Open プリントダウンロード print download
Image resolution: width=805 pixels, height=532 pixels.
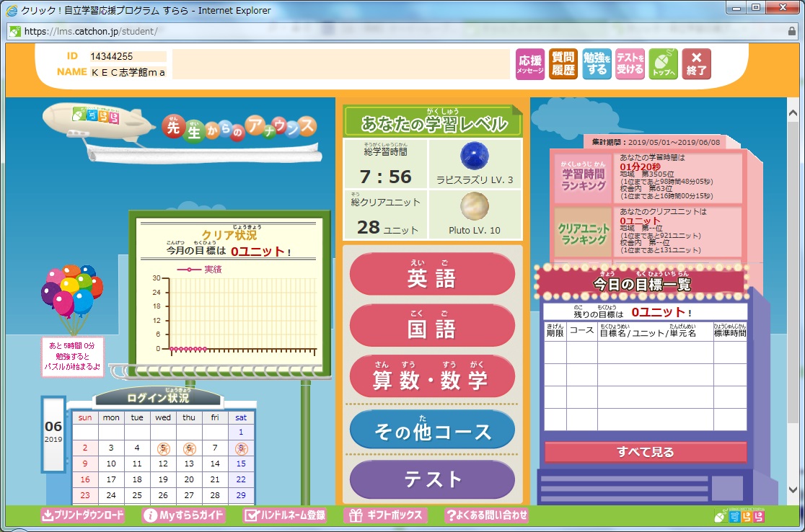[83, 515]
